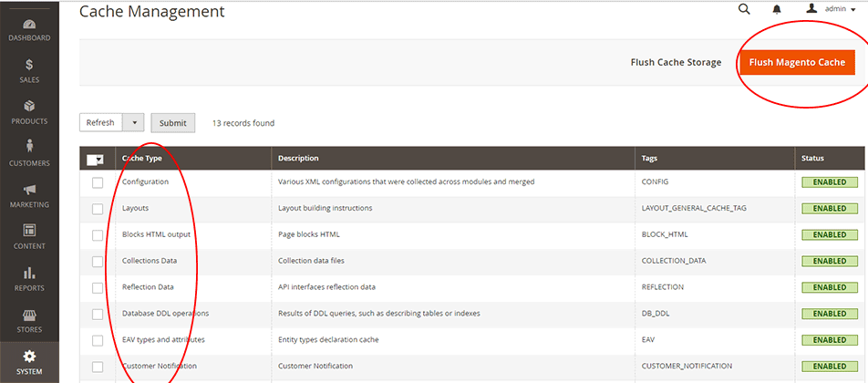Click the Configuration row ENABLED status badge

point(830,182)
